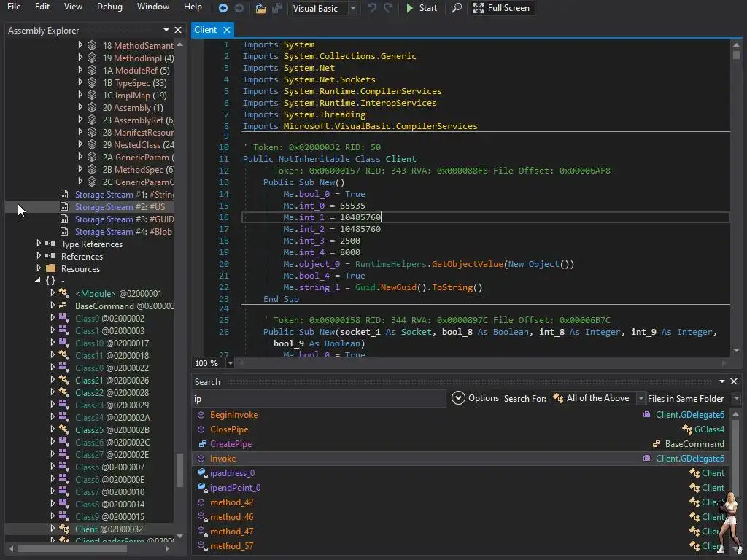Expand the Search Options chevron
747x560 pixels.
click(458, 398)
